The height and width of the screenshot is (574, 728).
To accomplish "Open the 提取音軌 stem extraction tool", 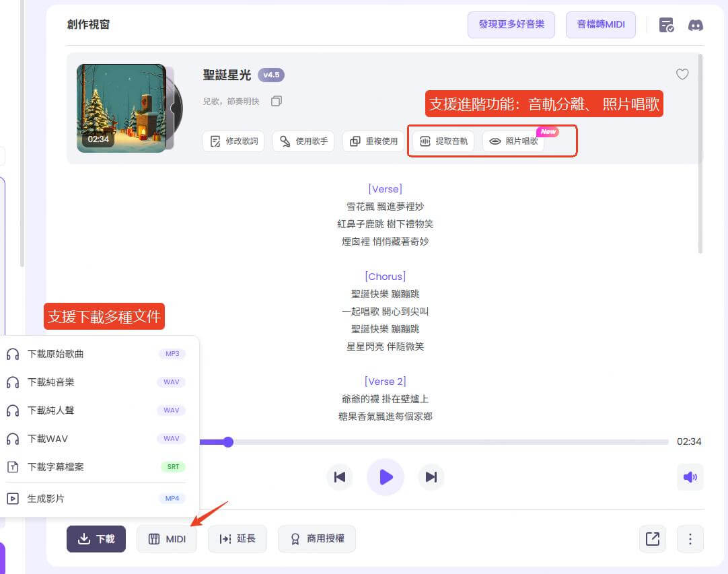I will pyautogui.click(x=443, y=141).
